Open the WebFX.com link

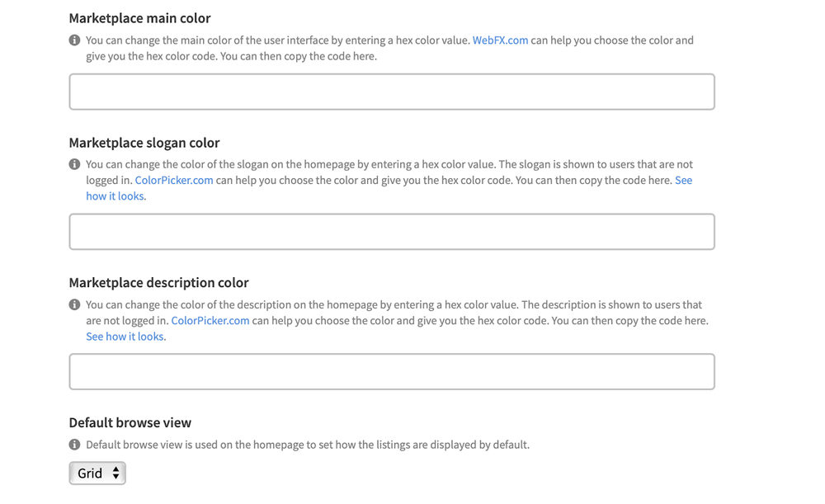click(500, 40)
